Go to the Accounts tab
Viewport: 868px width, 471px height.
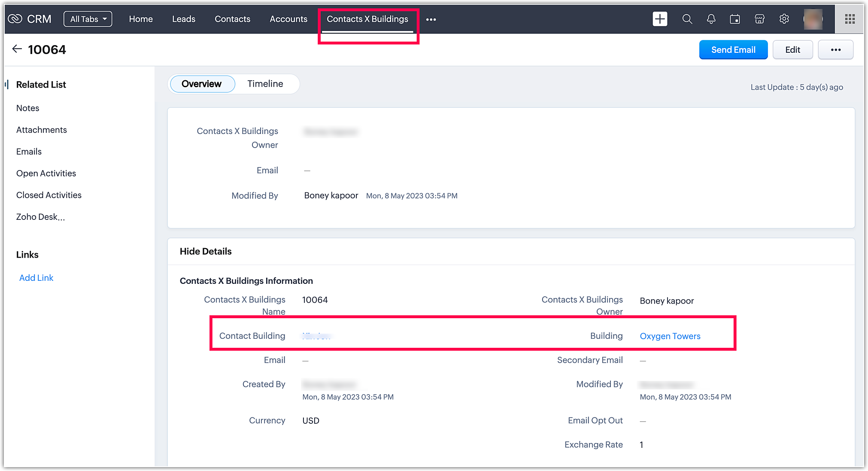288,19
